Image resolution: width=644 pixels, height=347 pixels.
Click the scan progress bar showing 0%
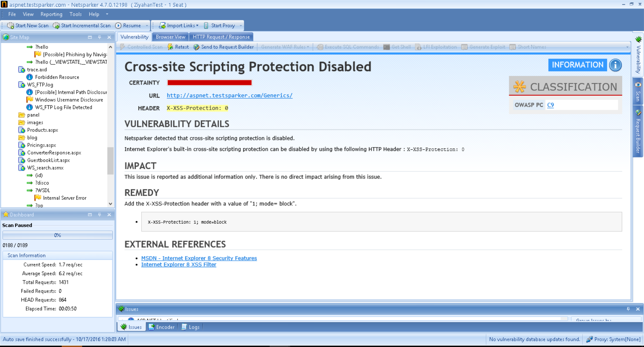(x=57, y=235)
